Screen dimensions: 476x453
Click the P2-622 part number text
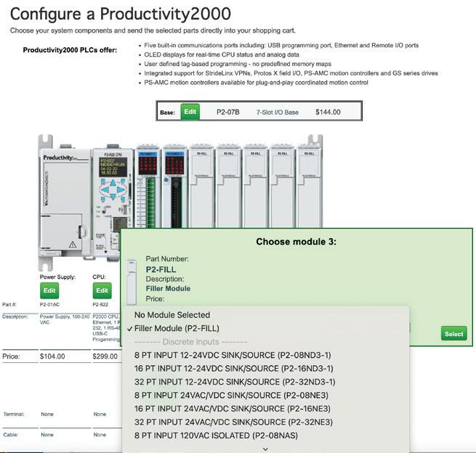pyautogui.click(x=100, y=304)
